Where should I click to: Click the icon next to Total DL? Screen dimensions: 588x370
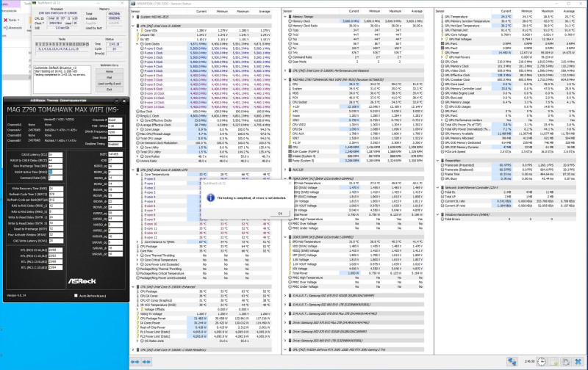pyautogui.click(x=442, y=192)
